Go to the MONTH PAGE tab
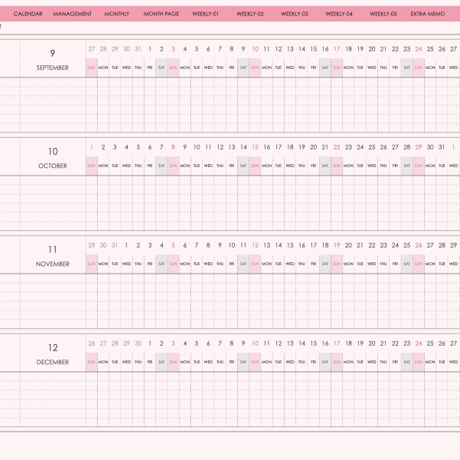Screen dimensions: 460x460 [x=161, y=14]
